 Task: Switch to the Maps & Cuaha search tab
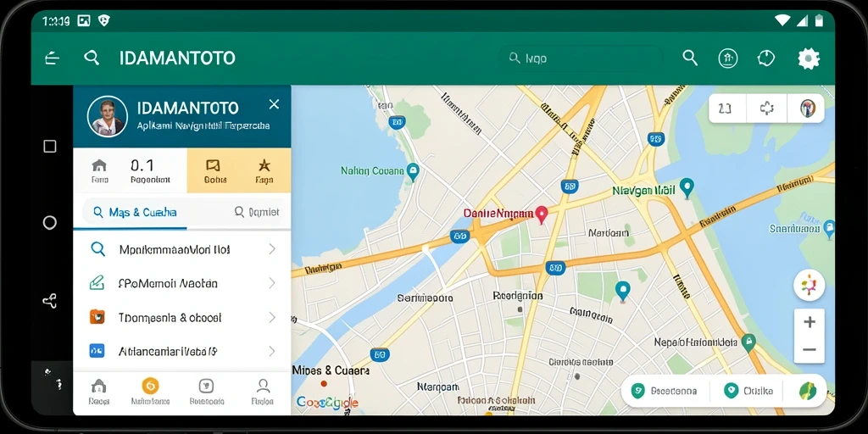click(135, 212)
